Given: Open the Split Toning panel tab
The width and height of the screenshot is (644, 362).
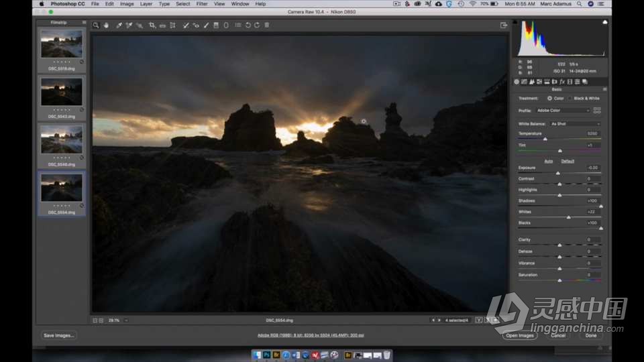Looking at the screenshot, I should (547, 82).
